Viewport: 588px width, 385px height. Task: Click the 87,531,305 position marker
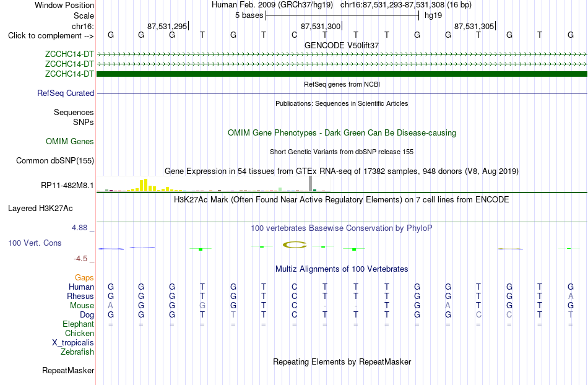pyautogui.click(x=474, y=26)
